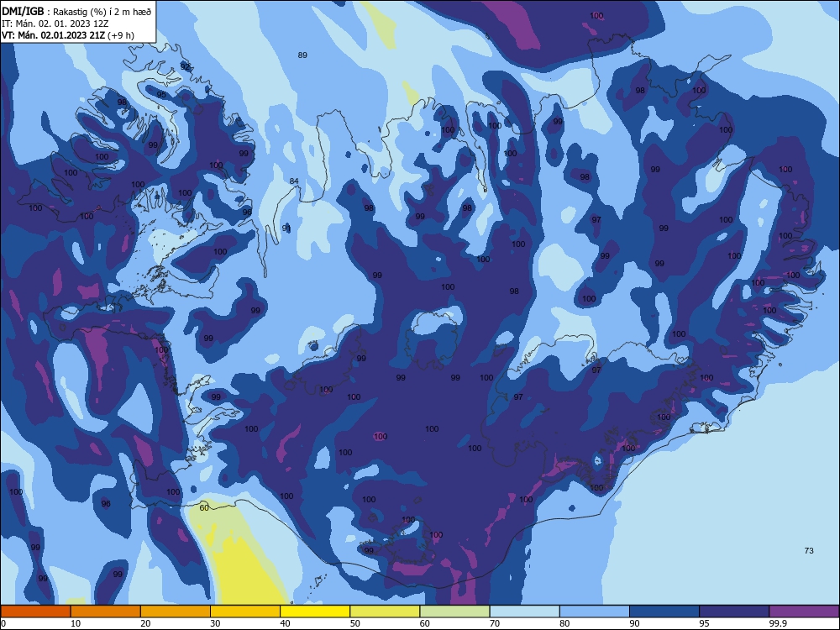Click the 80–90 light blue legend swatch
This screenshot has width=840, height=630.
595,612
